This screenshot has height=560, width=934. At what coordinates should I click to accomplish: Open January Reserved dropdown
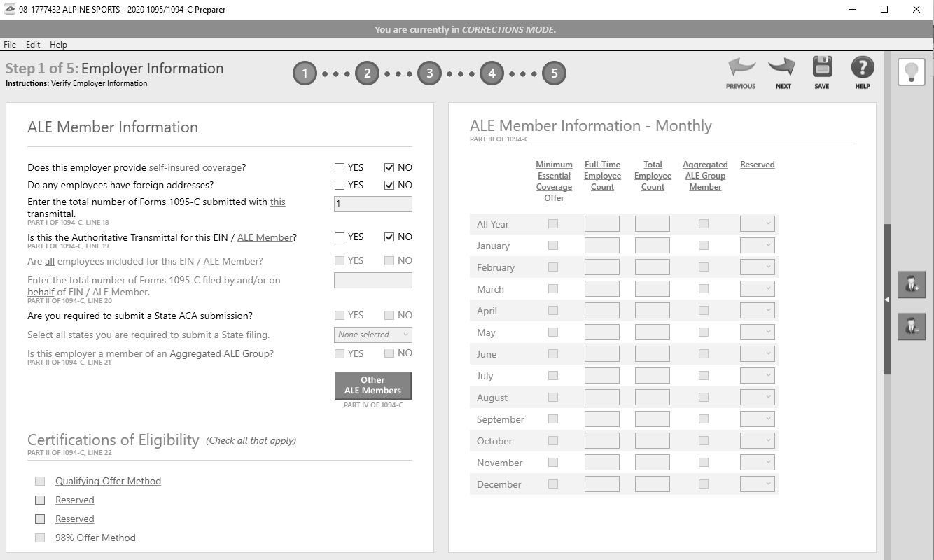tap(758, 245)
